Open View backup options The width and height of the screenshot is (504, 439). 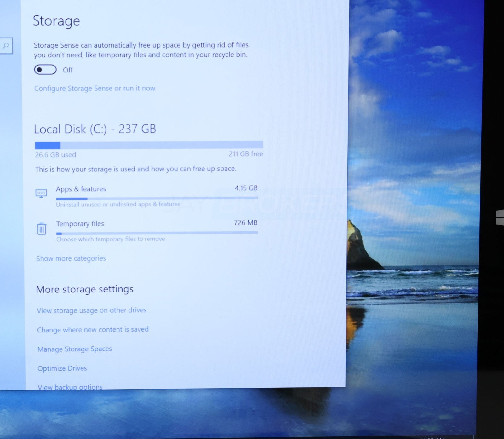tap(70, 387)
